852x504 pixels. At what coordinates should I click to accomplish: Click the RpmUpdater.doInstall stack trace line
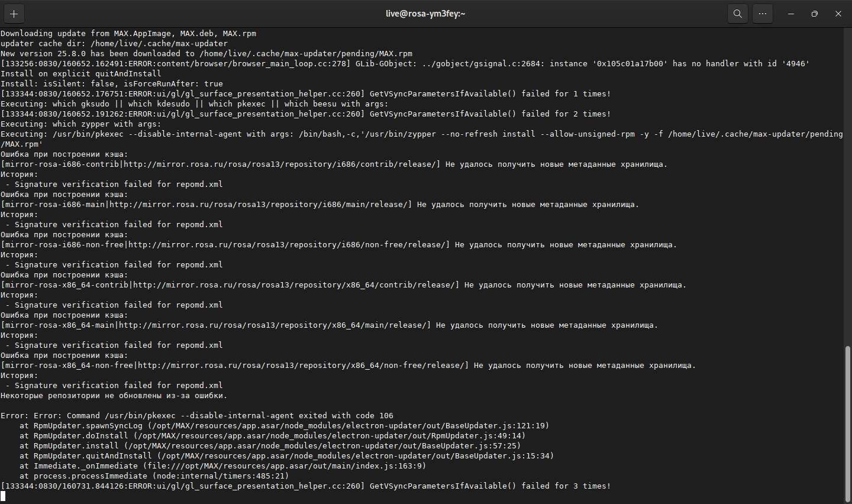point(272,436)
